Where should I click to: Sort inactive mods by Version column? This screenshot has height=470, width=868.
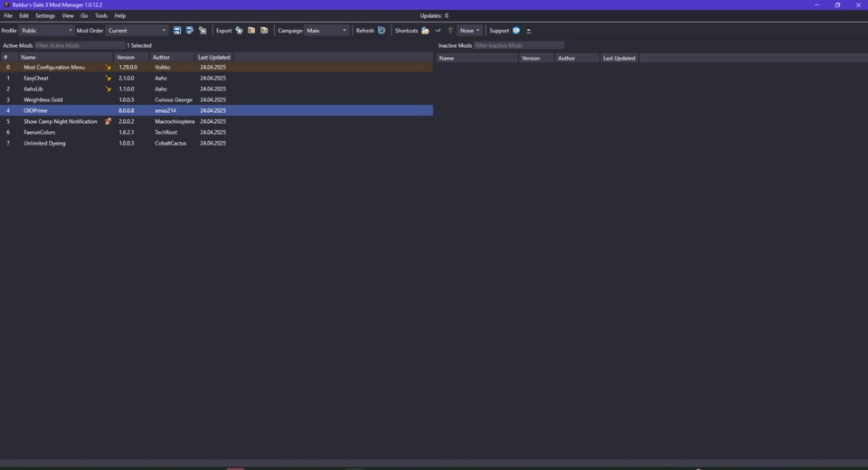536,58
